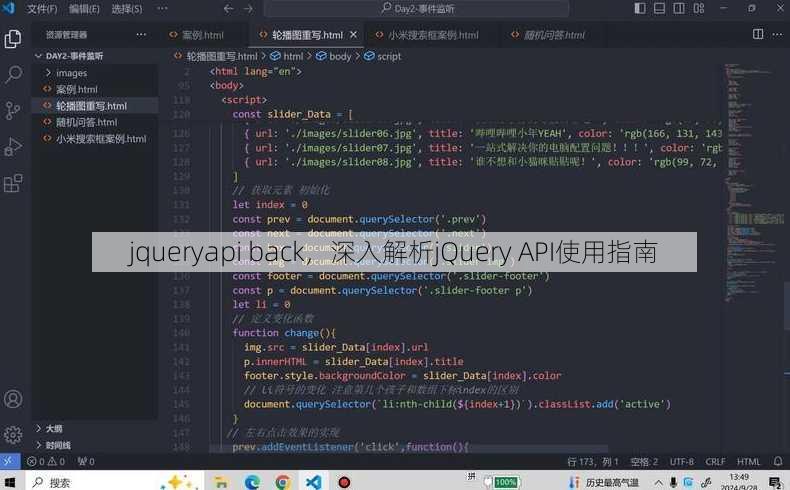The height and width of the screenshot is (490, 790).
Task: Change language mode via HTML status item
Action: pyautogui.click(x=748, y=461)
